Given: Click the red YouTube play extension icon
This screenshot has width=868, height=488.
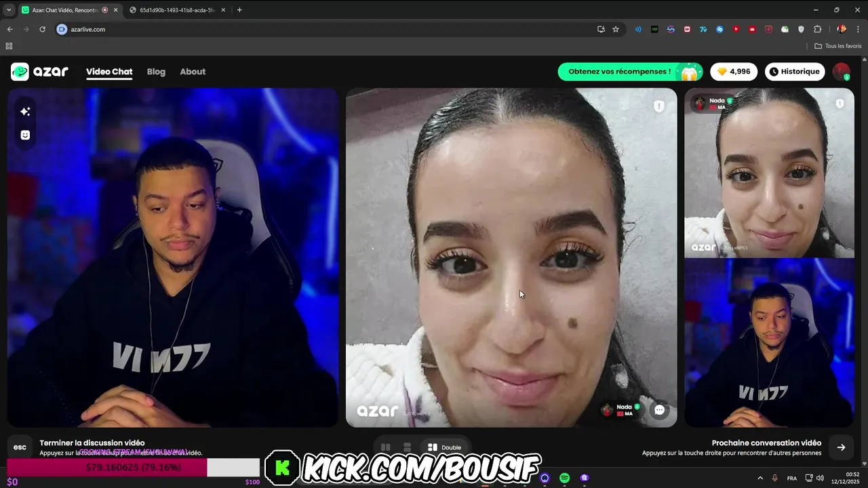Looking at the screenshot, I should [x=736, y=29].
